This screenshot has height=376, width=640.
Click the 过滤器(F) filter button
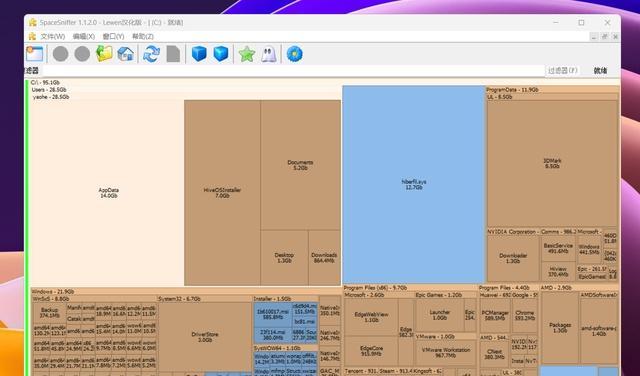pyautogui.click(x=562, y=70)
